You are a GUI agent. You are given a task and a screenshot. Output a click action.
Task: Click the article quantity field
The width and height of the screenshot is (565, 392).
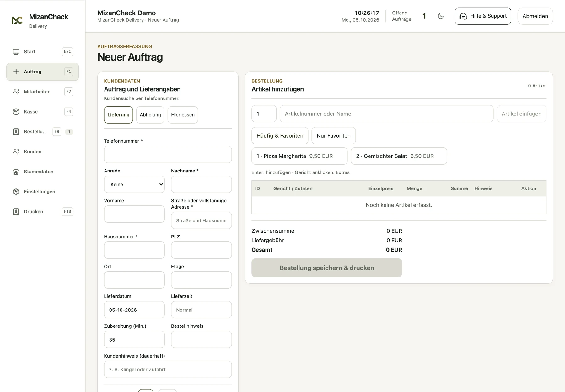point(264,114)
